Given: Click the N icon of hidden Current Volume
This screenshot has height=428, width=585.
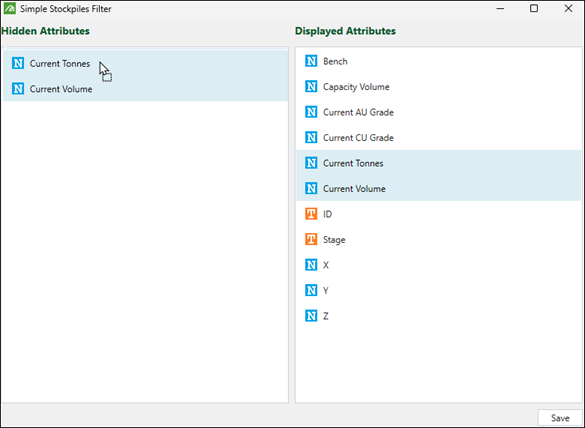Looking at the screenshot, I should click(18, 88).
